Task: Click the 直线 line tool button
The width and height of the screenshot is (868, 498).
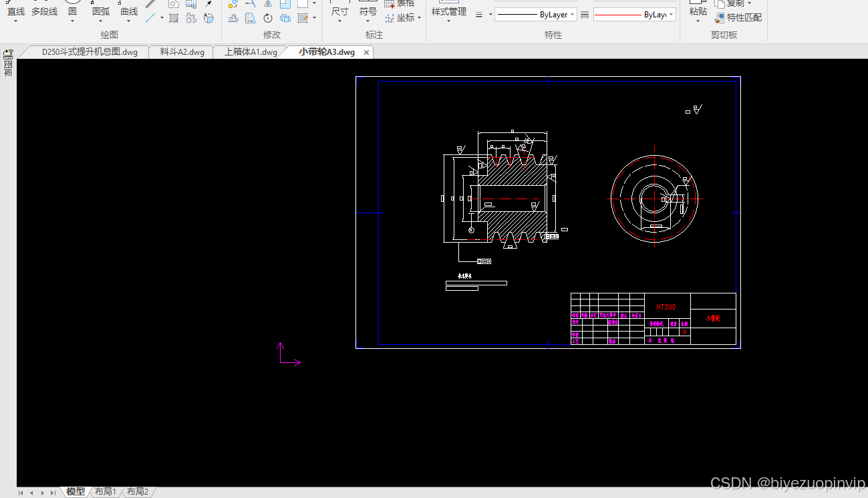Action: click(x=16, y=11)
